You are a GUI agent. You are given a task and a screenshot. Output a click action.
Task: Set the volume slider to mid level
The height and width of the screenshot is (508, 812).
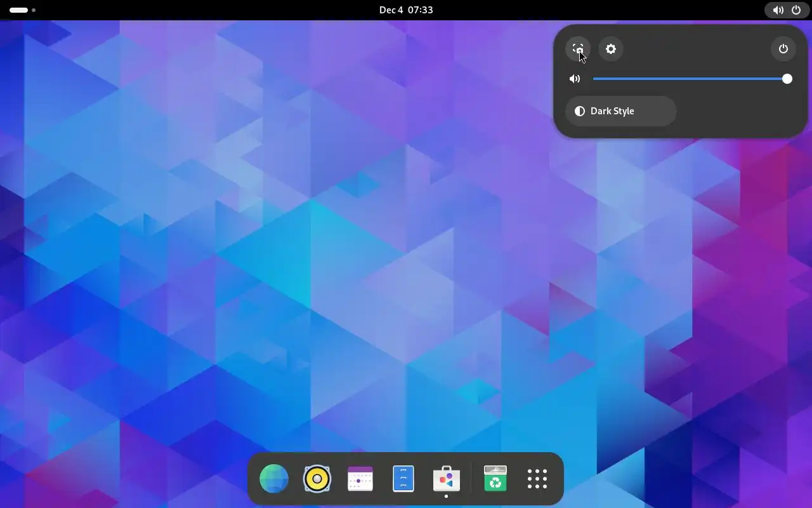coord(692,79)
